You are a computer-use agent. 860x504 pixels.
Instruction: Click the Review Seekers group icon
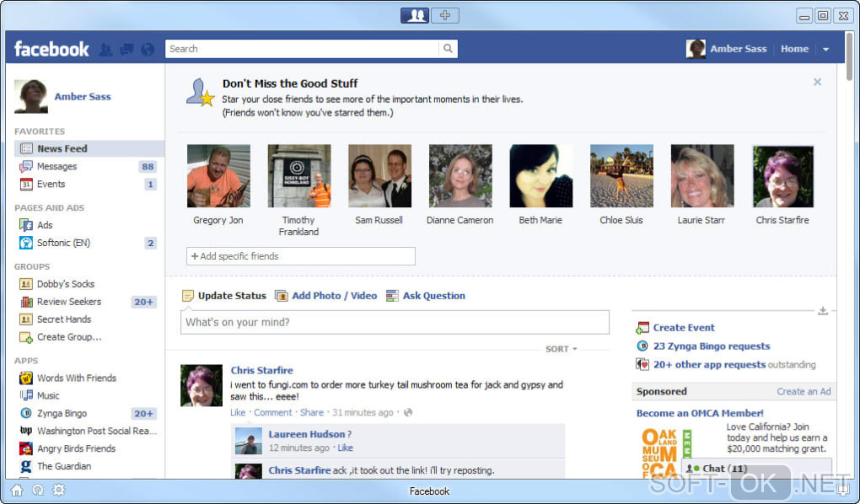coord(26,302)
